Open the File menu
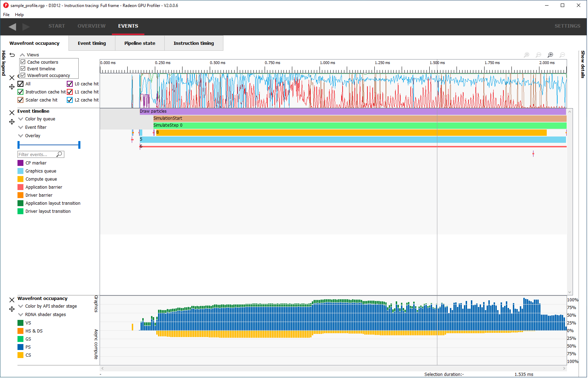The image size is (588, 378). (6, 15)
